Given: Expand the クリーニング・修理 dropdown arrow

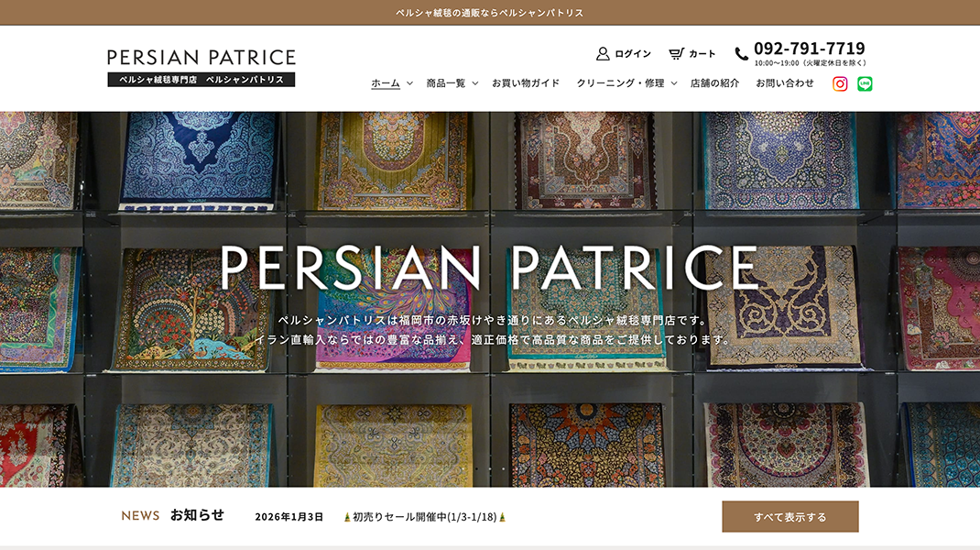Looking at the screenshot, I should coord(674,83).
